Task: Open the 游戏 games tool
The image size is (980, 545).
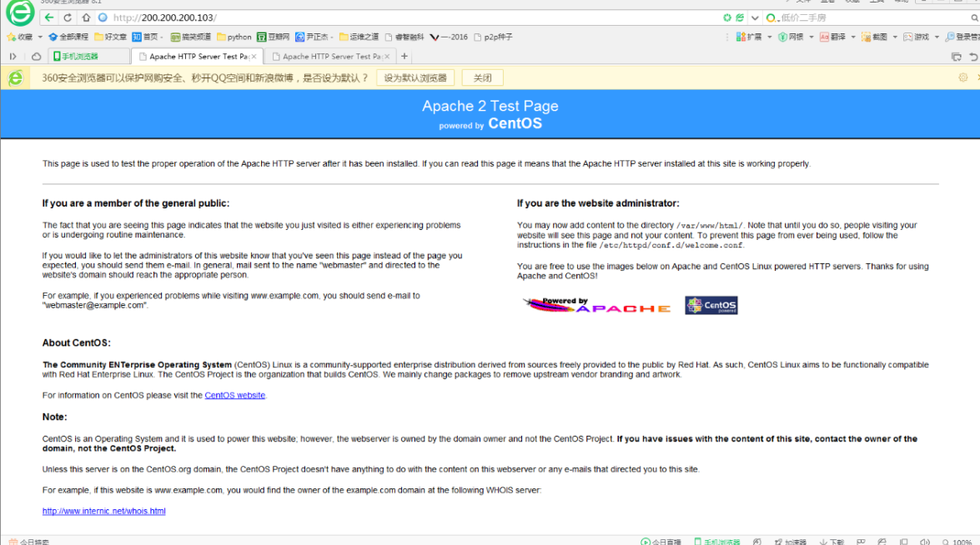Action: [x=917, y=37]
